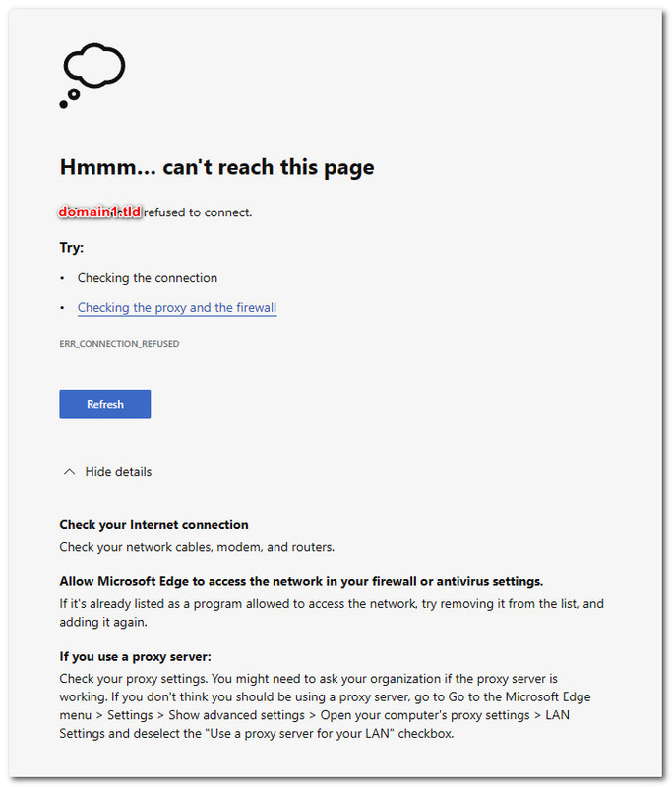672x787 pixels.
Task: Click the 'Hide details' label
Action: 118,472
